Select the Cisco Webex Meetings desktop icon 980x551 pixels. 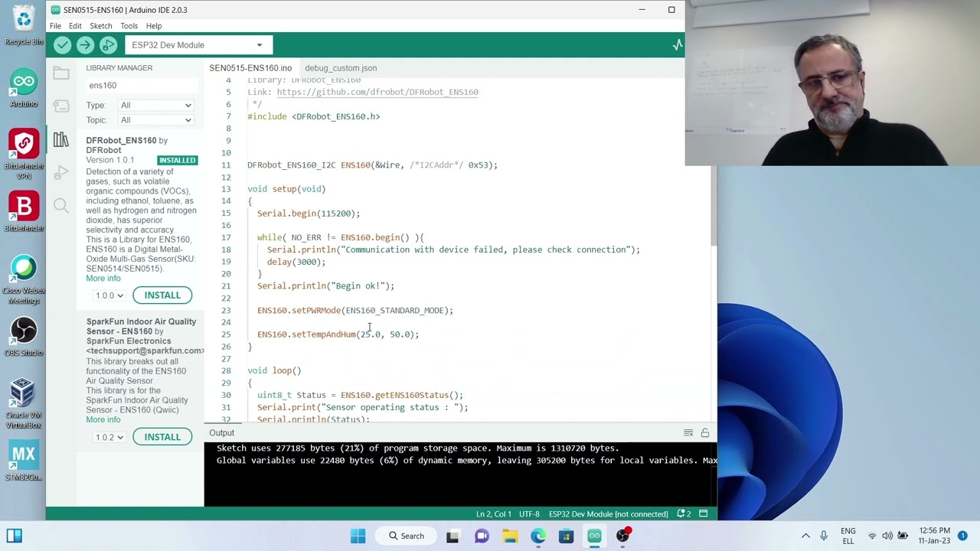tap(24, 279)
